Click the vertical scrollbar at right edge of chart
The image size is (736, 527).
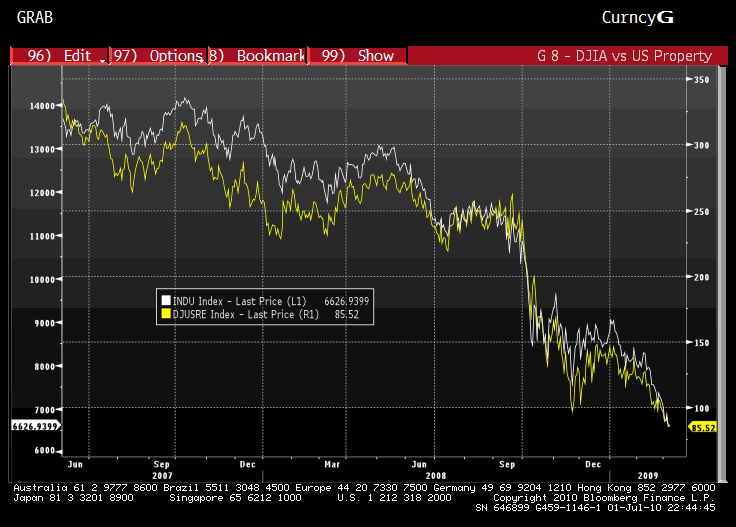click(722, 272)
